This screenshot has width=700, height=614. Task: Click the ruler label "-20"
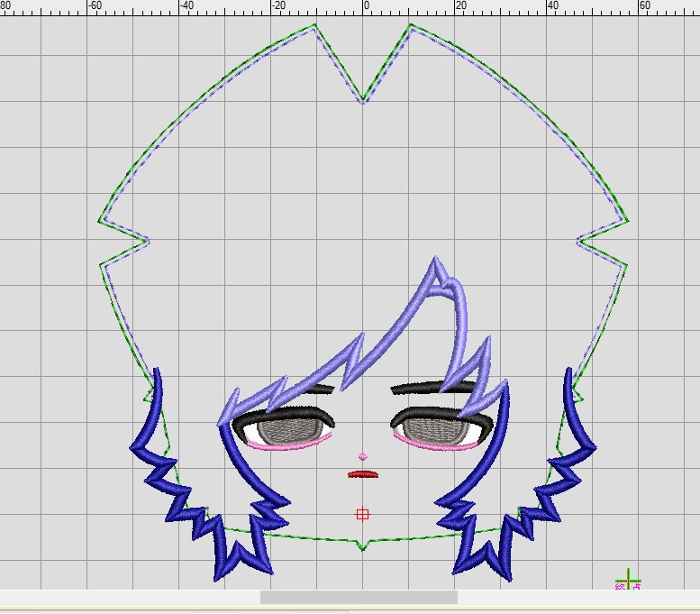(278, 5)
